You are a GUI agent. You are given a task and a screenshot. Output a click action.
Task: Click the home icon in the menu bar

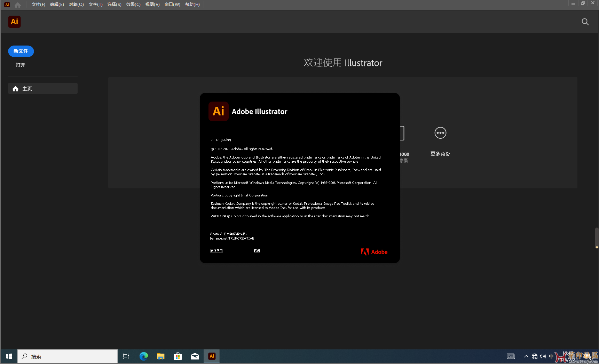click(x=18, y=5)
